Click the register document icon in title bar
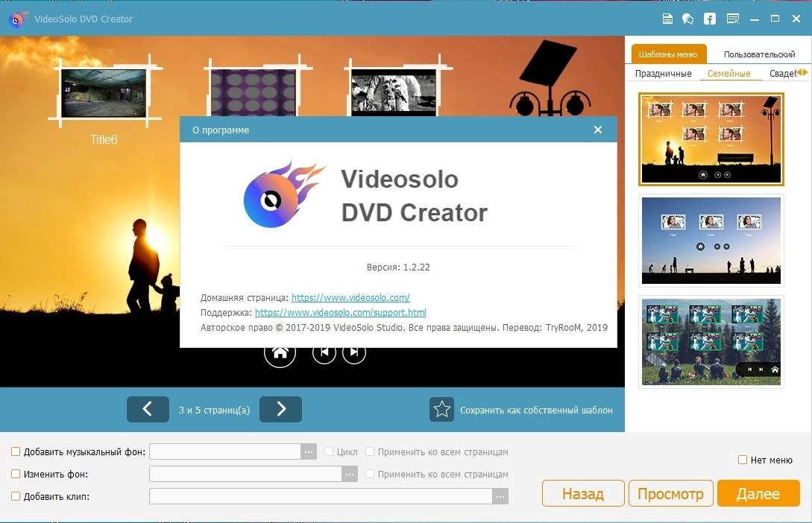Screen dimensions: 812x523 [667, 19]
